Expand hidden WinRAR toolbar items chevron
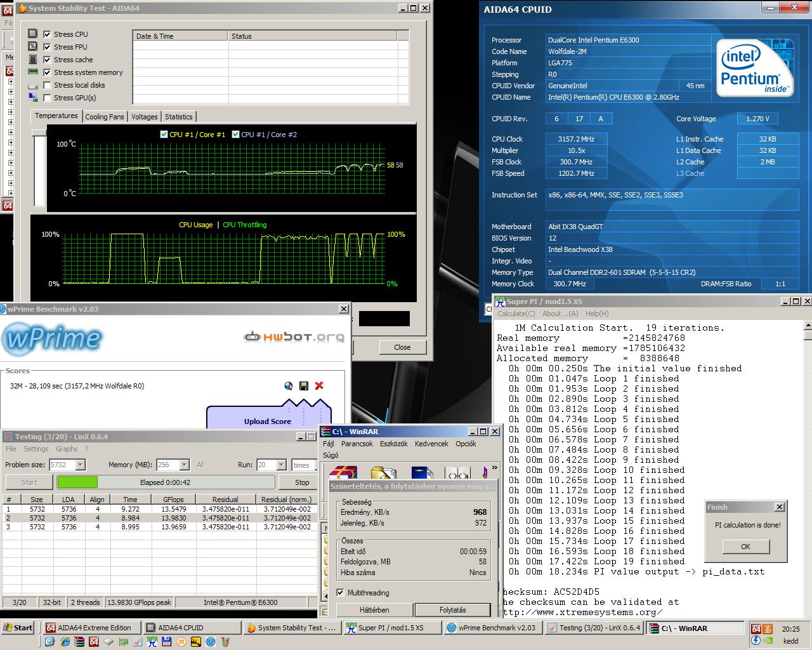Image resolution: width=812 pixels, height=650 pixels. (x=494, y=468)
